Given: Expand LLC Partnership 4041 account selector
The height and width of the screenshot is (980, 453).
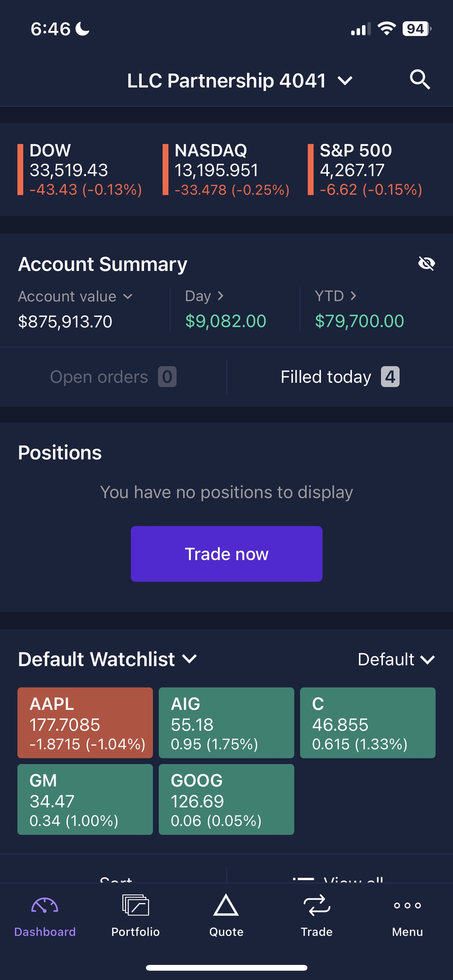Looking at the screenshot, I should click(240, 81).
